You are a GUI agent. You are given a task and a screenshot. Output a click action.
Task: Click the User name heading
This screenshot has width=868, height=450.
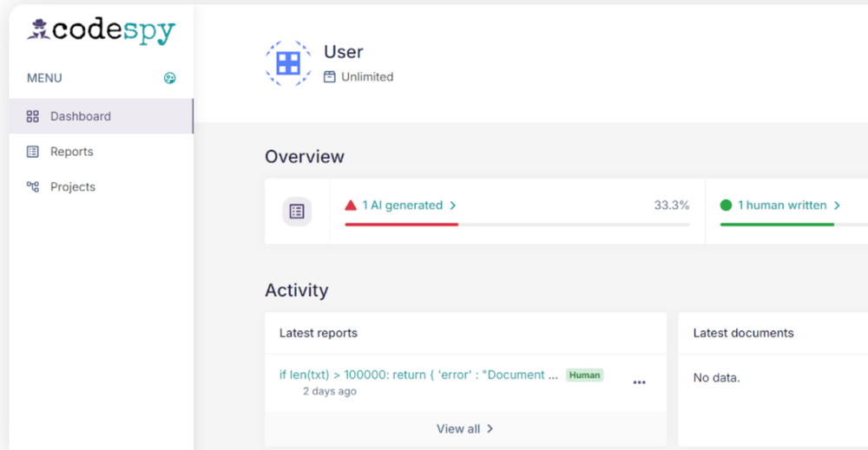[x=343, y=52]
